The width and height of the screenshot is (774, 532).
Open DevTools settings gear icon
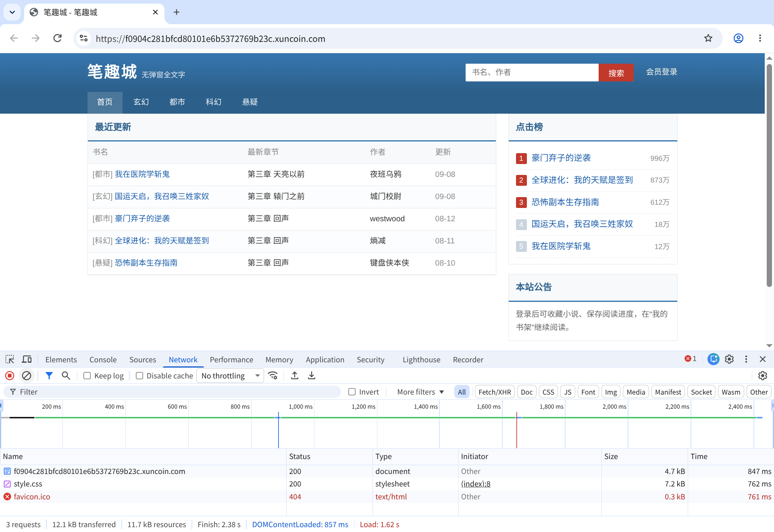pos(729,359)
